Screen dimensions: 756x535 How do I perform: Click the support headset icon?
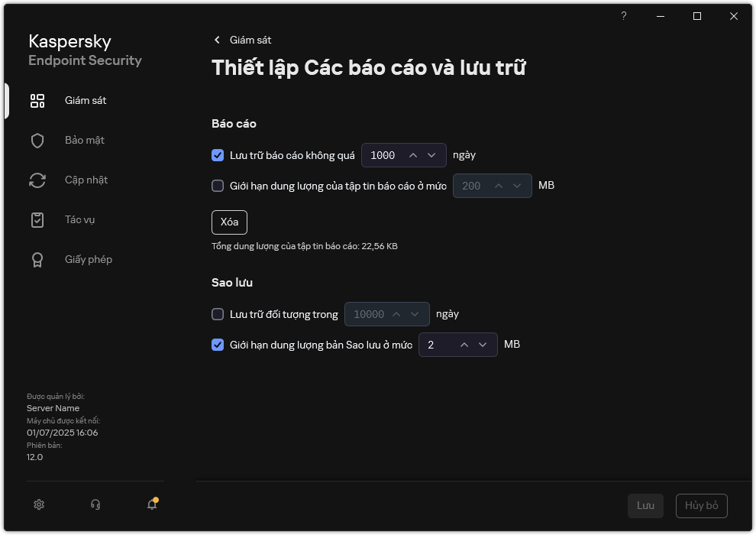pyautogui.click(x=95, y=504)
